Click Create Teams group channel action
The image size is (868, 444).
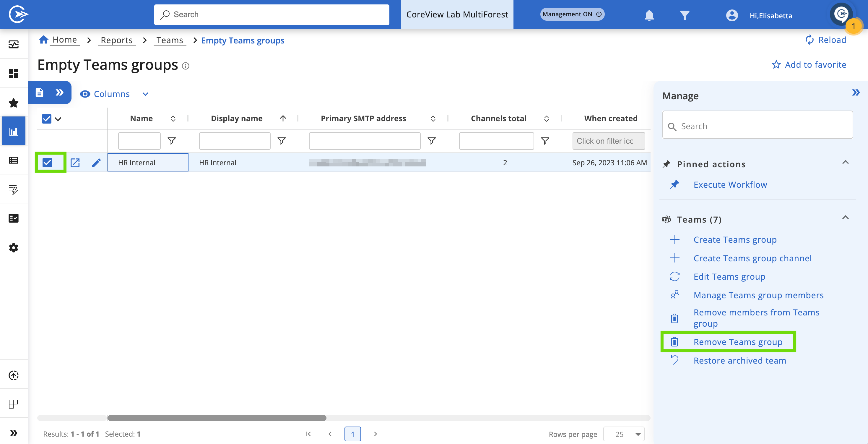(752, 258)
